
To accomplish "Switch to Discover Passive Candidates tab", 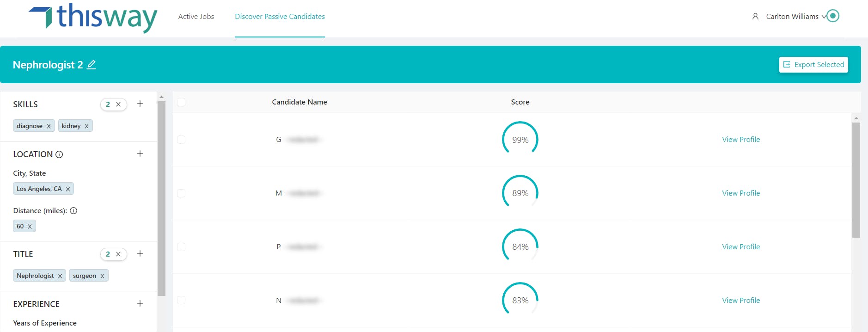I will [x=280, y=17].
